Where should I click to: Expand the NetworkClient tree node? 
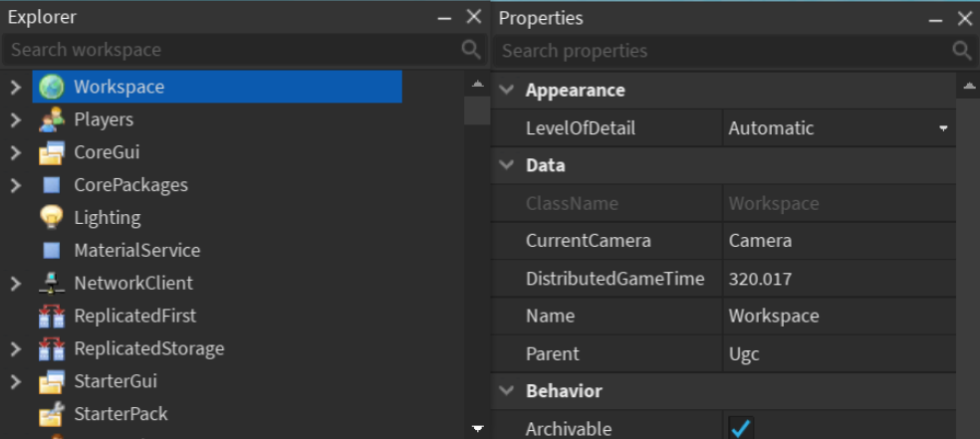(16, 284)
